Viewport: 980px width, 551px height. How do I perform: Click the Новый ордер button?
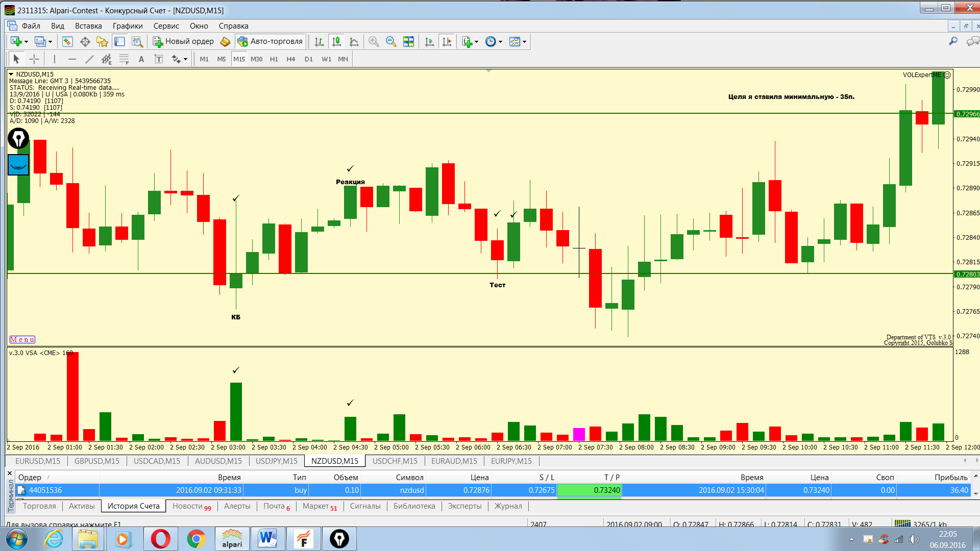(x=184, y=42)
